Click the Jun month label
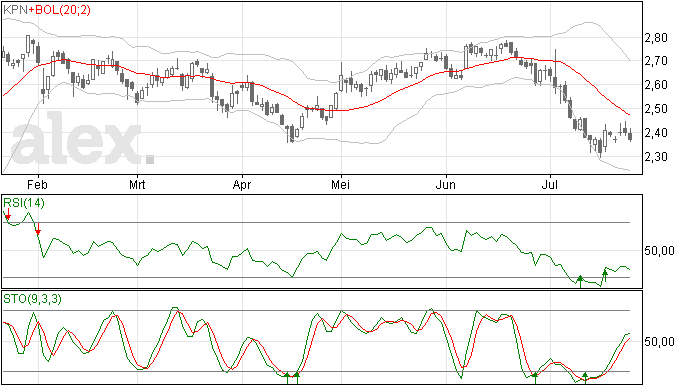The width and height of the screenshot is (690, 387). point(445,185)
